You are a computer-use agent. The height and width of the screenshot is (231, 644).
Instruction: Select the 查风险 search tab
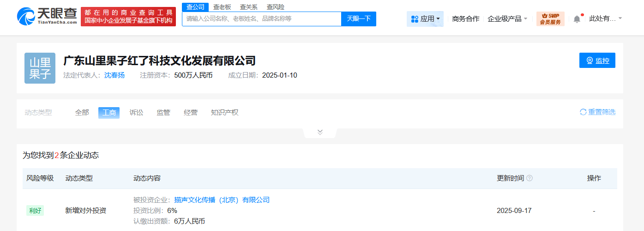pos(276,7)
